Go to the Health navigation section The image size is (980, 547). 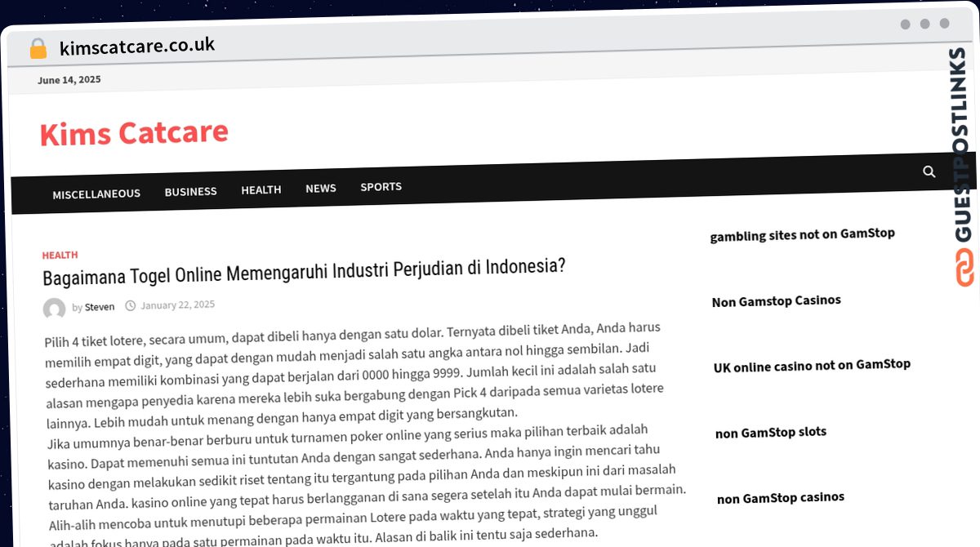[x=261, y=189]
